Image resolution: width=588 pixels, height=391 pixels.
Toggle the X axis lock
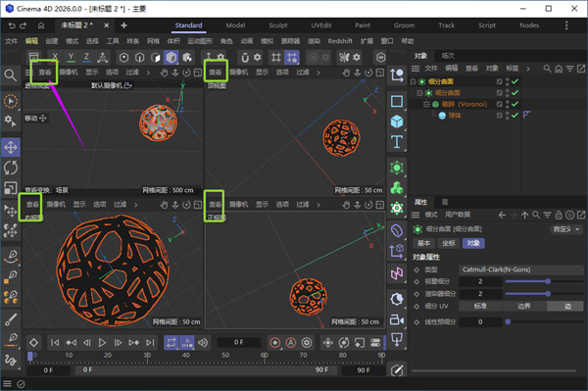pyautogui.click(x=55, y=58)
